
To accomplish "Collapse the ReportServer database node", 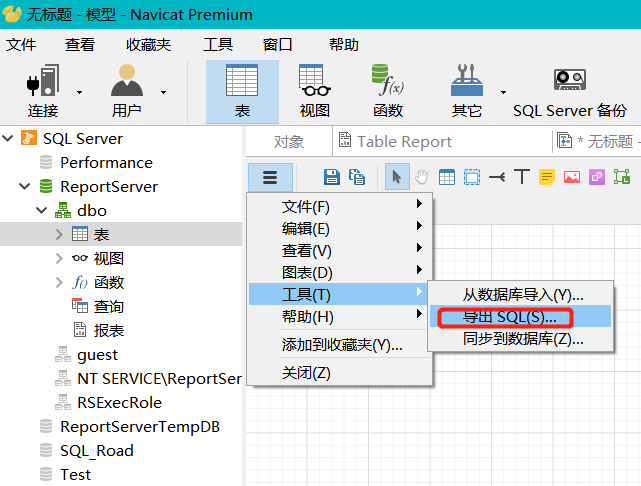I will pyautogui.click(x=24, y=187).
